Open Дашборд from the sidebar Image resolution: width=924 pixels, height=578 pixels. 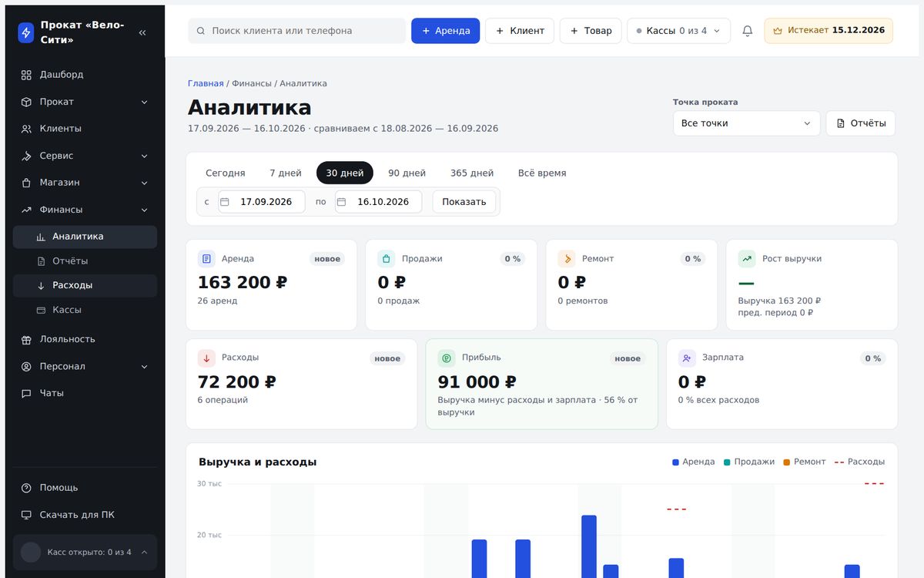coord(85,75)
